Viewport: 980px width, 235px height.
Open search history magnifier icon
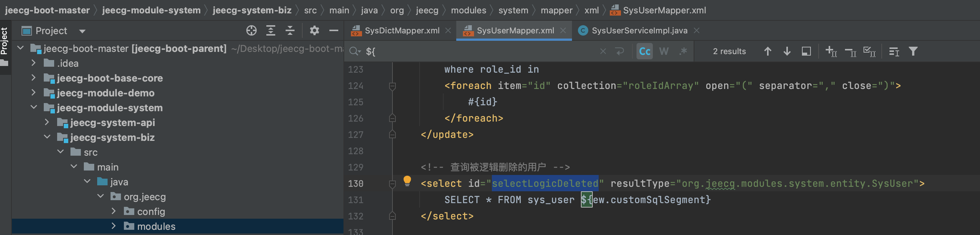click(x=355, y=51)
